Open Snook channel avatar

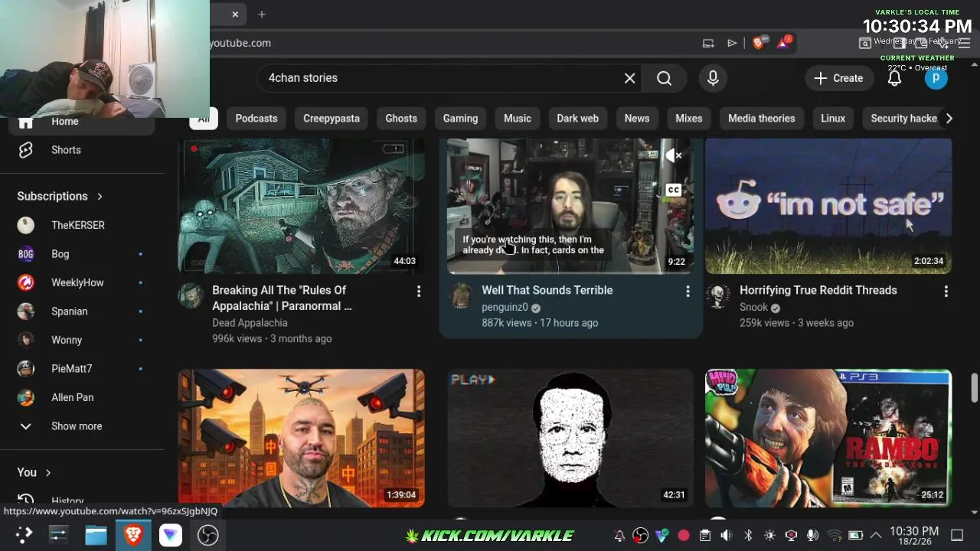718,295
